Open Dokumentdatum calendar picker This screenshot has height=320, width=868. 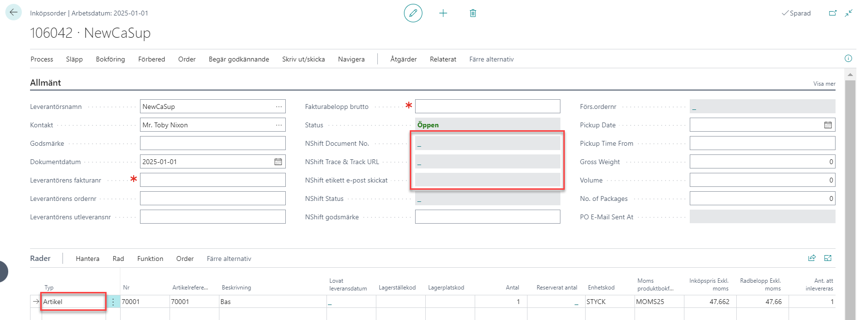pos(278,162)
